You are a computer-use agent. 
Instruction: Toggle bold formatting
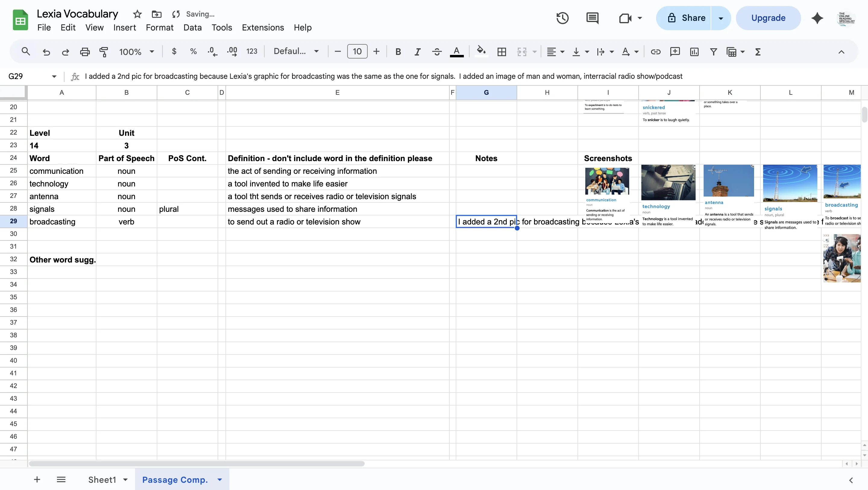tap(398, 51)
